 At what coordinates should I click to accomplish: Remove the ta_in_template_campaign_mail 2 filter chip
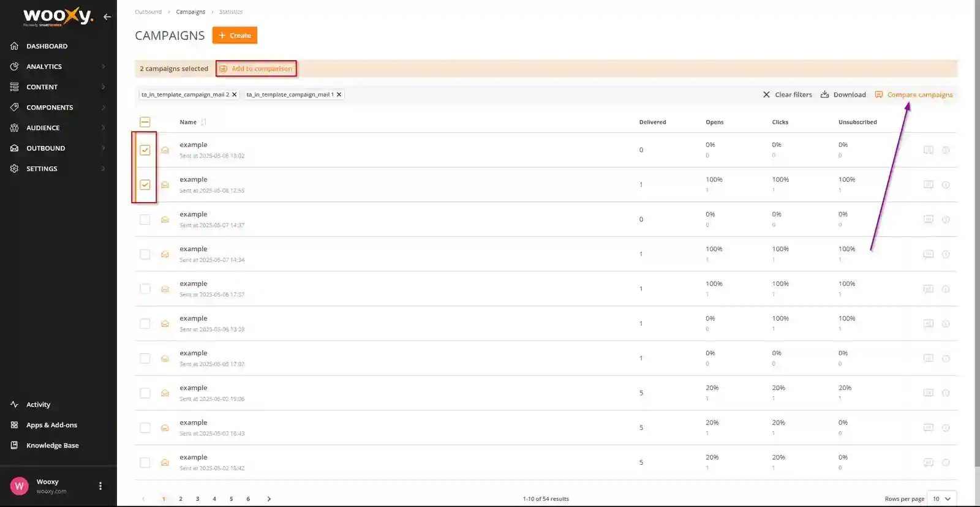coord(235,94)
